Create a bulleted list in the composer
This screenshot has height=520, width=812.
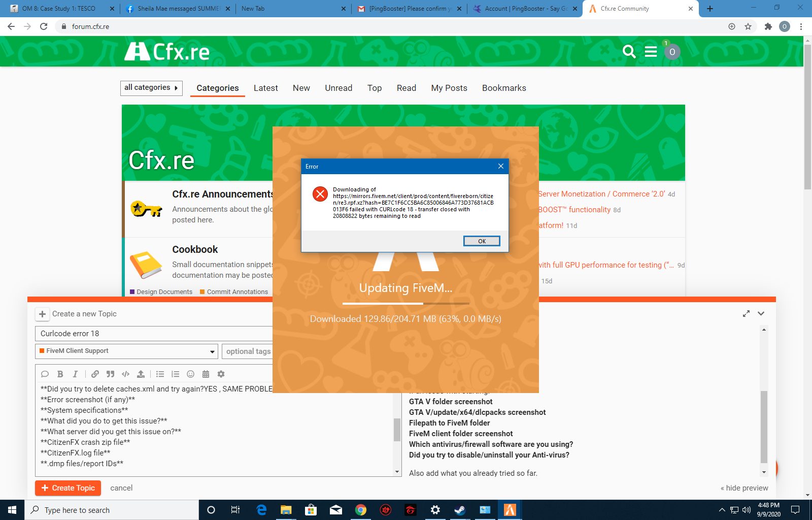pyautogui.click(x=160, y=374)
